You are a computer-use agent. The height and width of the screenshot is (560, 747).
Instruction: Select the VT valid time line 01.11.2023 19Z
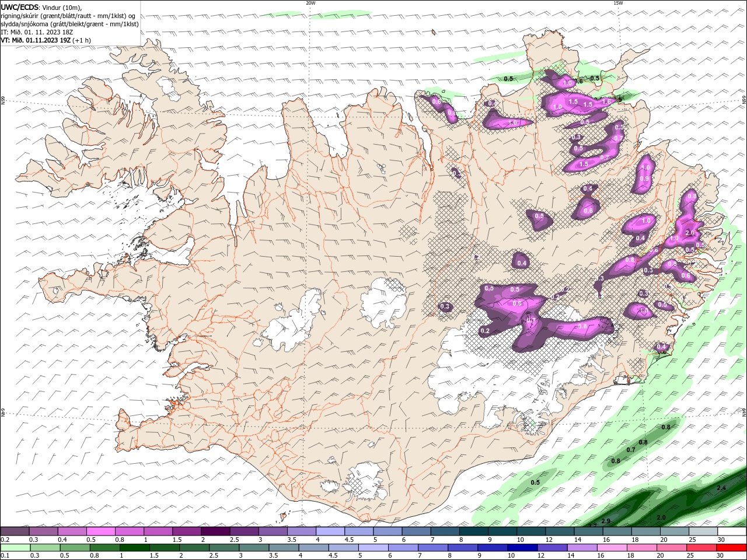[x=46, y=40]
